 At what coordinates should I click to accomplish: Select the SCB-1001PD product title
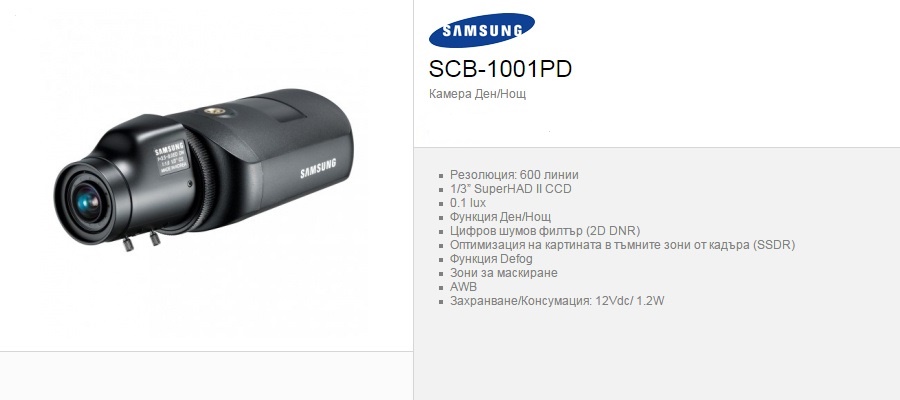coord(500,69)
